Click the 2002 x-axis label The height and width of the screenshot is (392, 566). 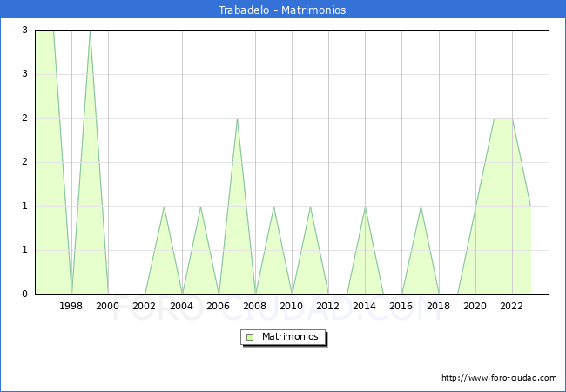145,306
